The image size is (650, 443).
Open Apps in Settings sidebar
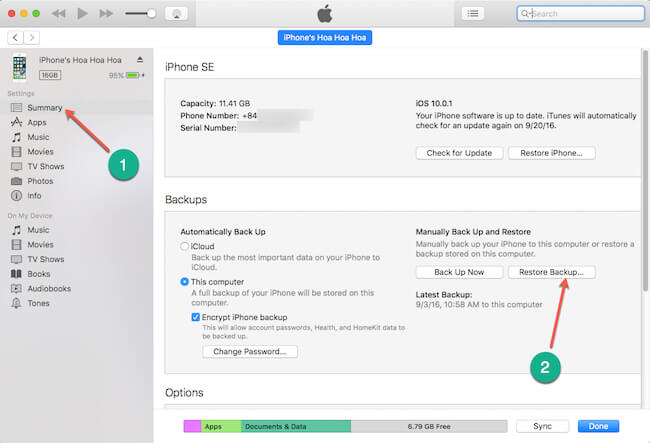(x=36, y=122)
